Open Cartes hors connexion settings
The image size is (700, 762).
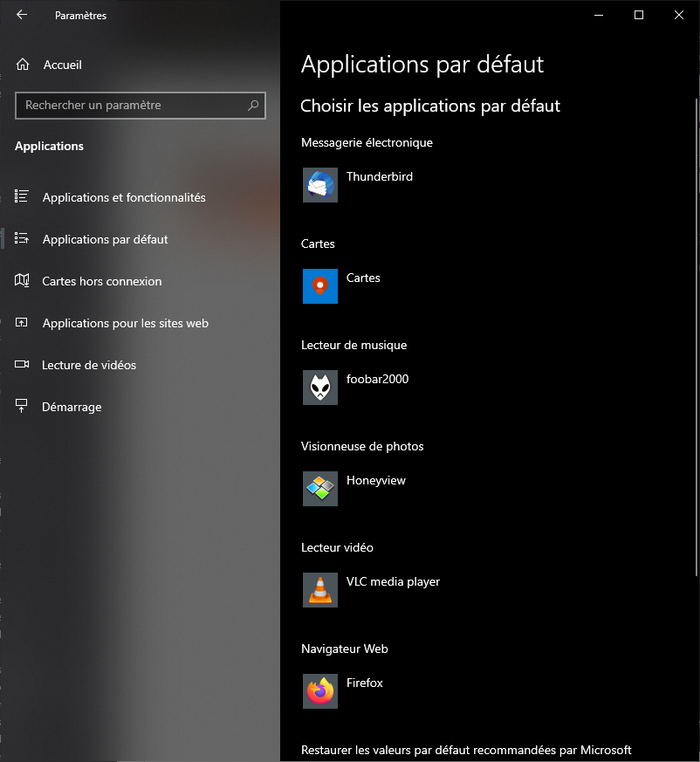pos(101,281)
